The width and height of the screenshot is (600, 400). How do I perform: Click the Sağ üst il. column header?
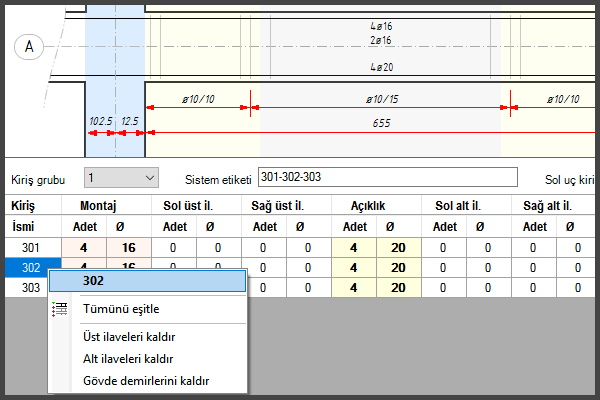tap(286, 205)
